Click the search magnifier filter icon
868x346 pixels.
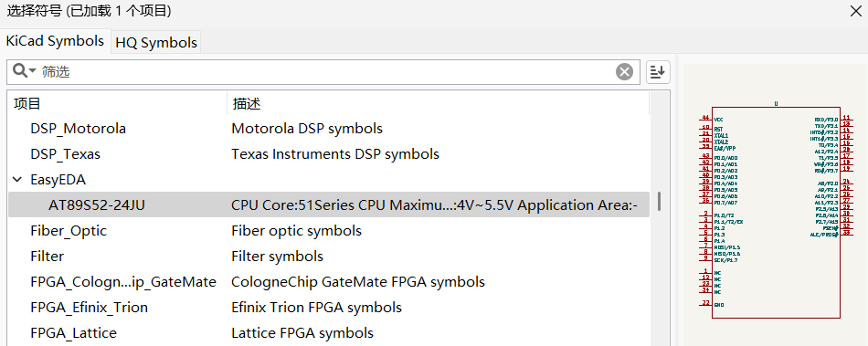(x=20, y=70)
